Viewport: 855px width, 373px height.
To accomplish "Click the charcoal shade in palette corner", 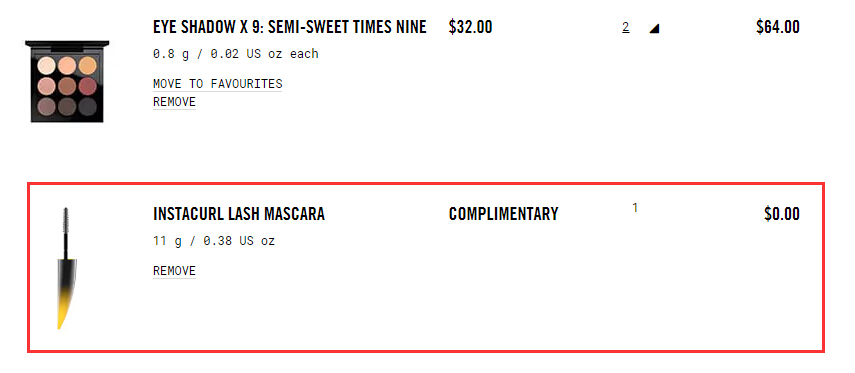I will point(88,106).
